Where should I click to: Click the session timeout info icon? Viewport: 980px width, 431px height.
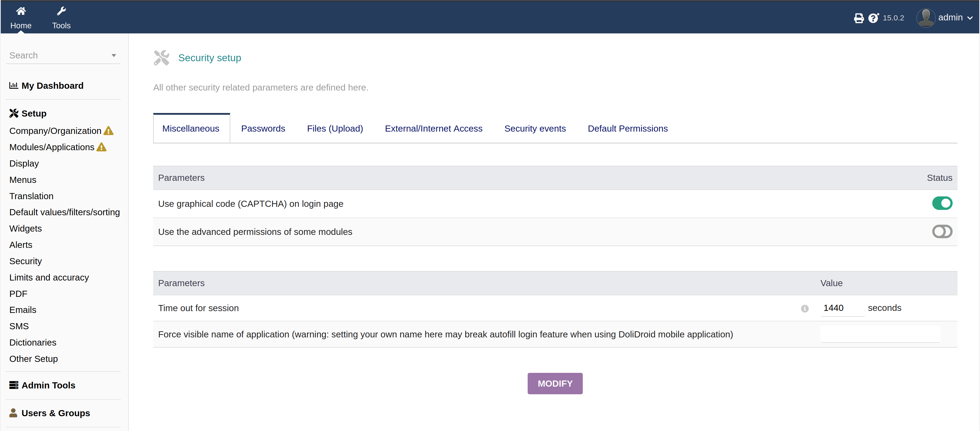805,309
